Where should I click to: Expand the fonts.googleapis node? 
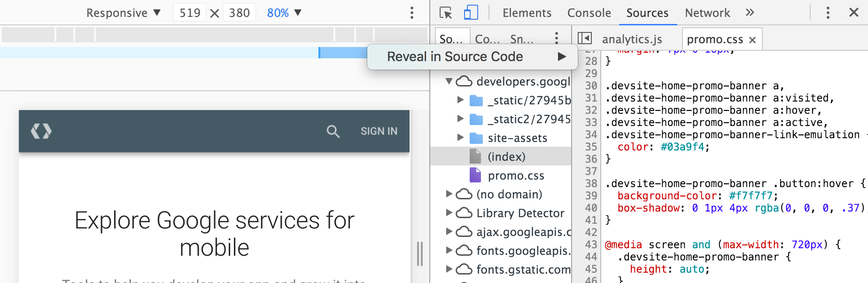click(449, 251)
